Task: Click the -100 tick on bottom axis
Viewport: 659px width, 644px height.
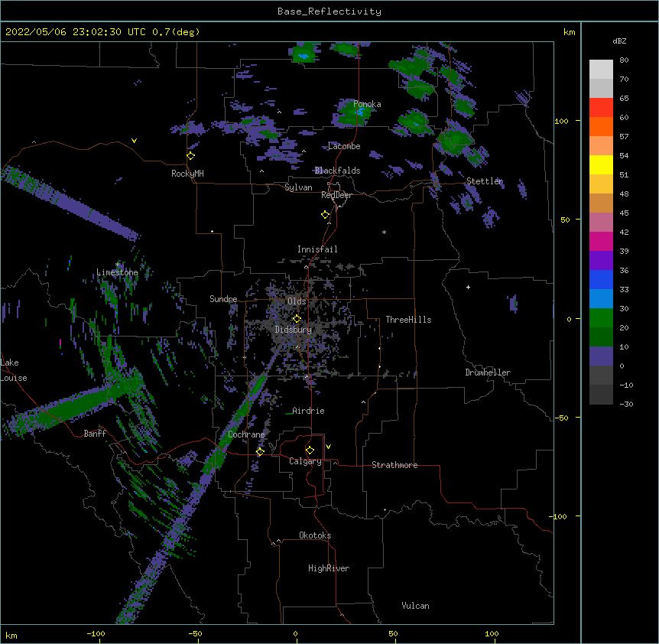Action: click(x=96, y=633)
